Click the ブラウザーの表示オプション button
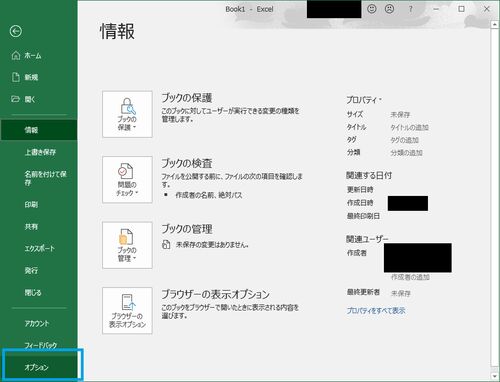Screen dimensions: 500x382 (x=127, y=311)
